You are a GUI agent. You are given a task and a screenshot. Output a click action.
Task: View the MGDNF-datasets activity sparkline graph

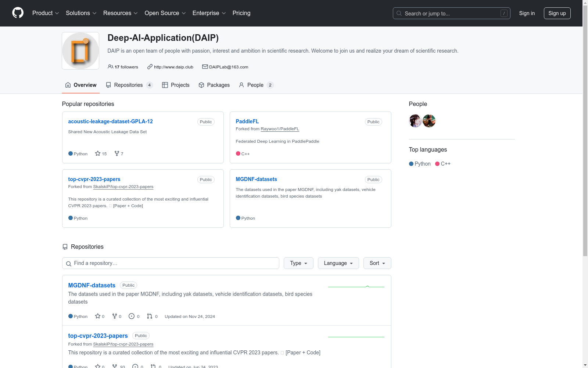tap(356, 286)
